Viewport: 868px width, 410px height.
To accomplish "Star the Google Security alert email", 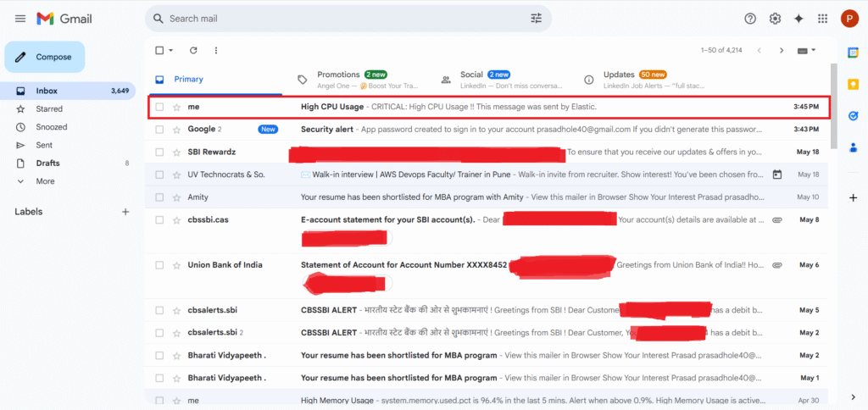I will point(176,130).
